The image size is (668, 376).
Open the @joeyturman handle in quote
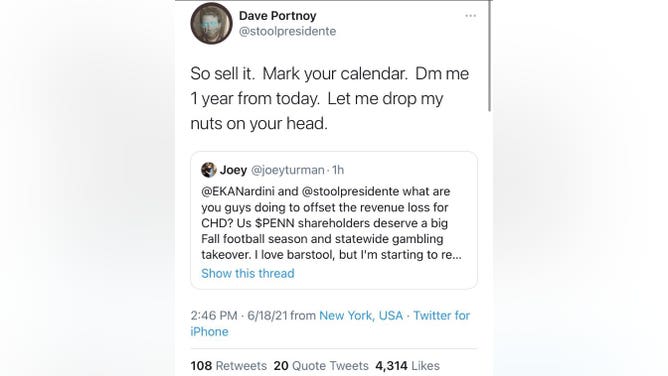(288, 170)
